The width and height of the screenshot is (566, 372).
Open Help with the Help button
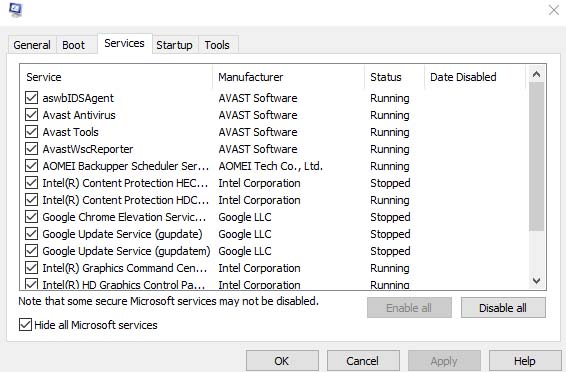coord(525,360)
